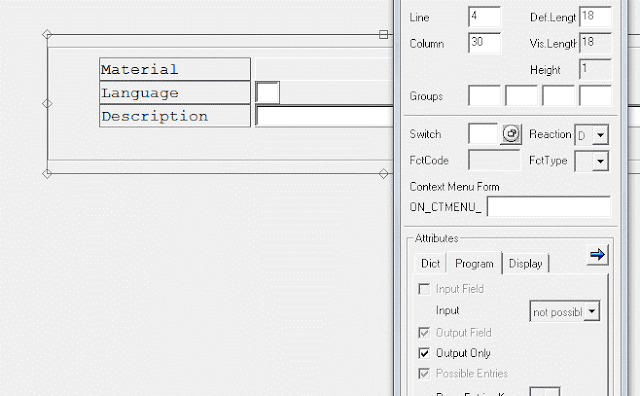Screen dimensions: 640x396
Task: Open the FctType dropdown
Action: (x=600, y=161)
